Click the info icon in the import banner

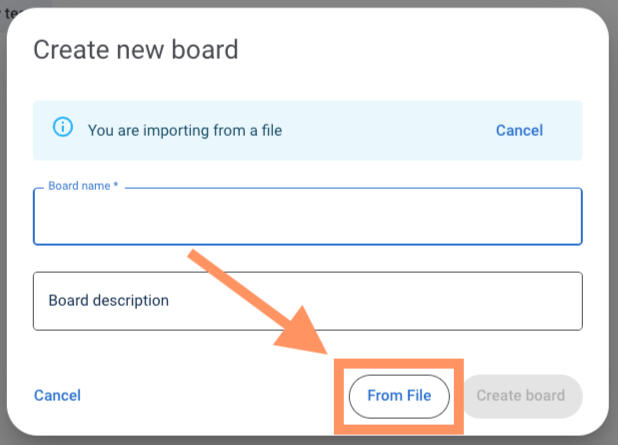point(63,129)
